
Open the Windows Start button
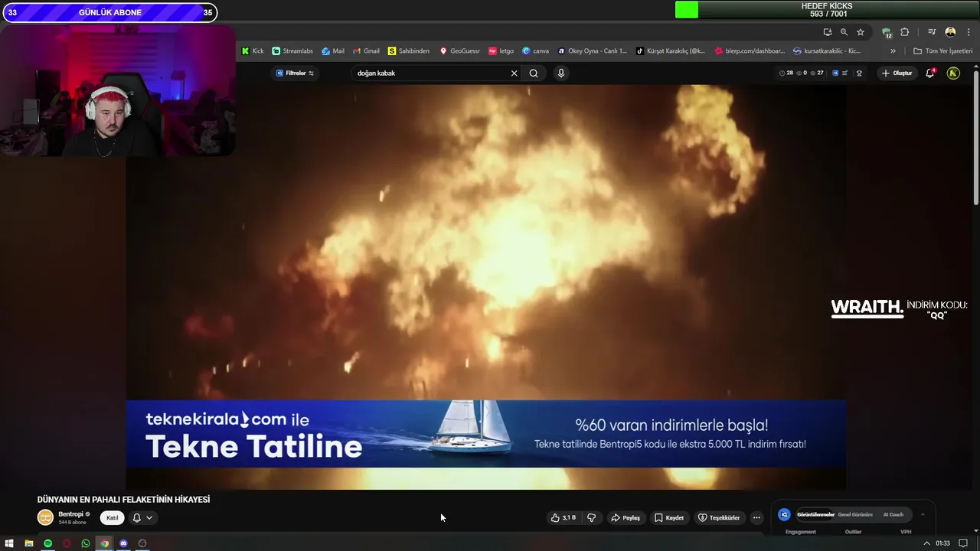click(x=9, y=543)
